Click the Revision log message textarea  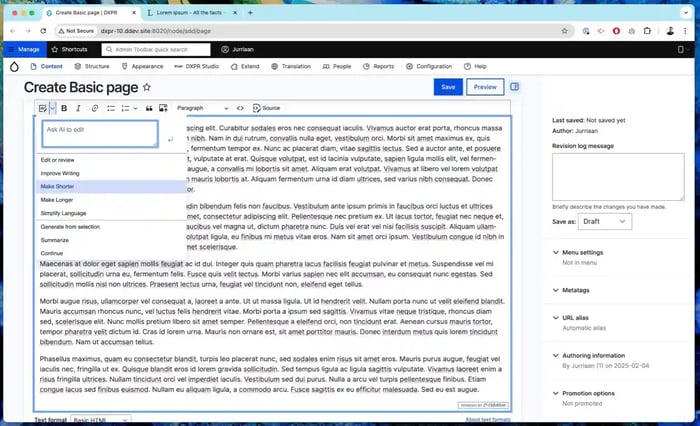coord(618,177)
